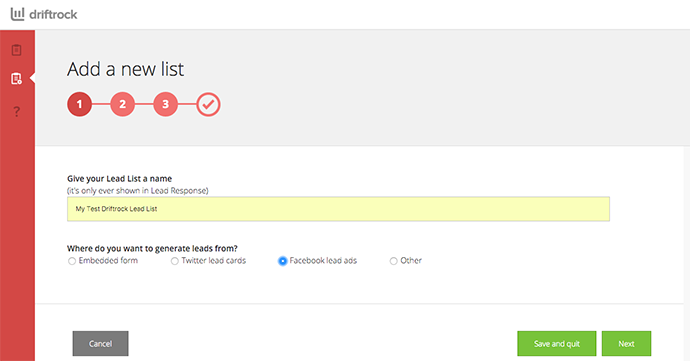The width and height of the screenshot is (690, 361).
Task: Select the Facebook lead ads radio button
Action: (x=283, y=261)
